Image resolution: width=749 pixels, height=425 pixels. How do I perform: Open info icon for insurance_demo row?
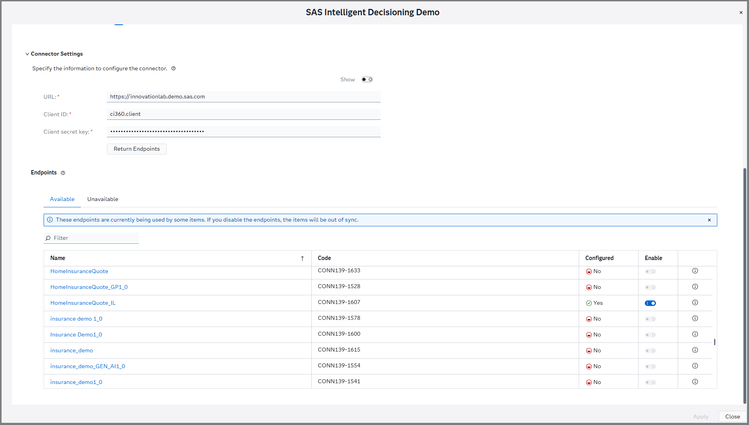point(695,350)
